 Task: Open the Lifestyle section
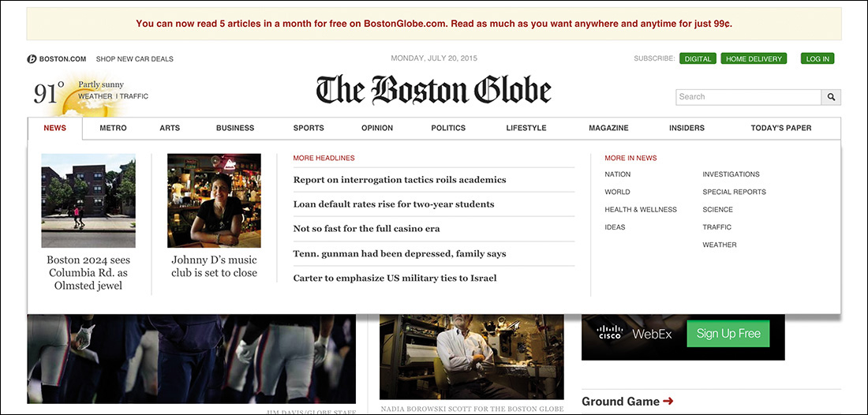pyautogui.click(x=526, y=128)
